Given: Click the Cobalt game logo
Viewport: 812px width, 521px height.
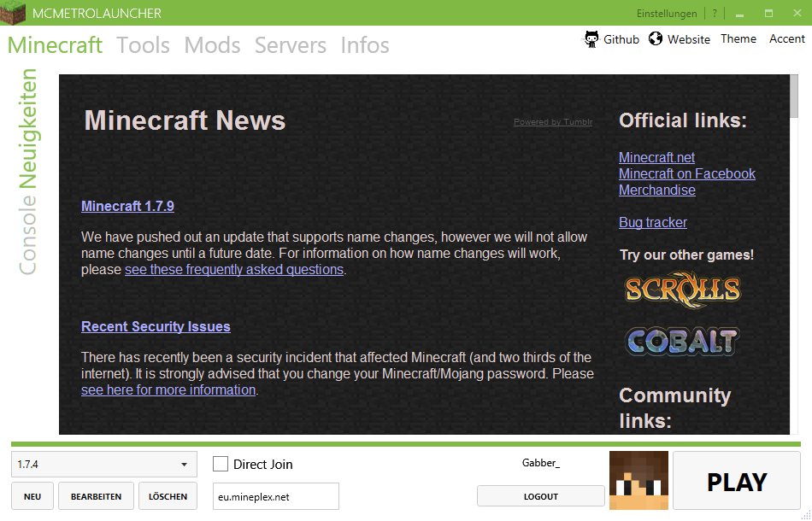Looking at the screenshot, I should click(x=682, y=342).
